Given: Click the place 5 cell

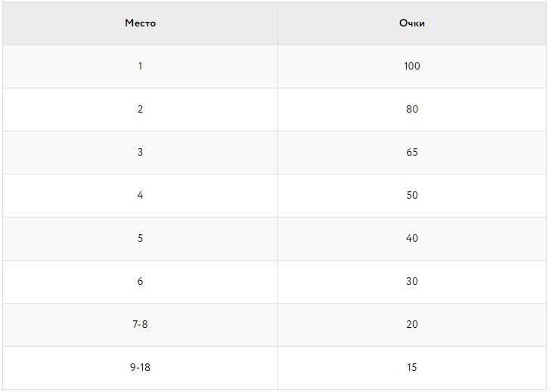Looking at the screenshot, I should (140, 239).
